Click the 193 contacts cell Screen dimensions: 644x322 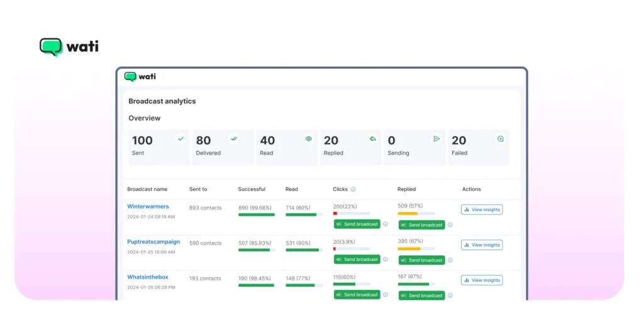click(206, 279)
